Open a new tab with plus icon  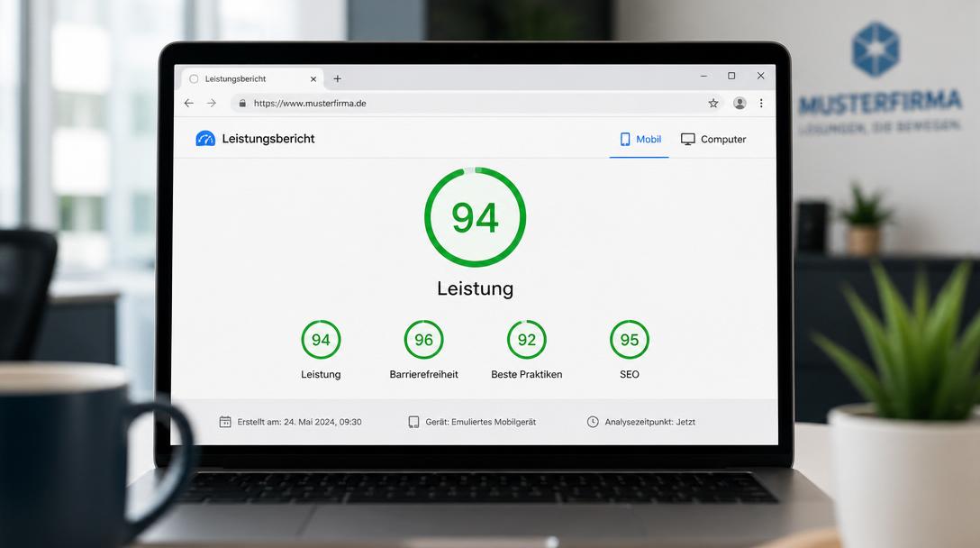[337, 78]
